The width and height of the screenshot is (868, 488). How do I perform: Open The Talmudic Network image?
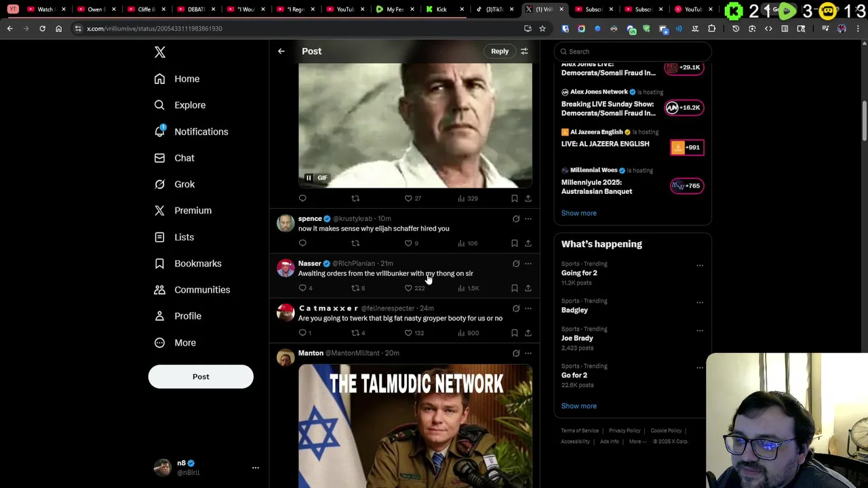coord(416,426)
